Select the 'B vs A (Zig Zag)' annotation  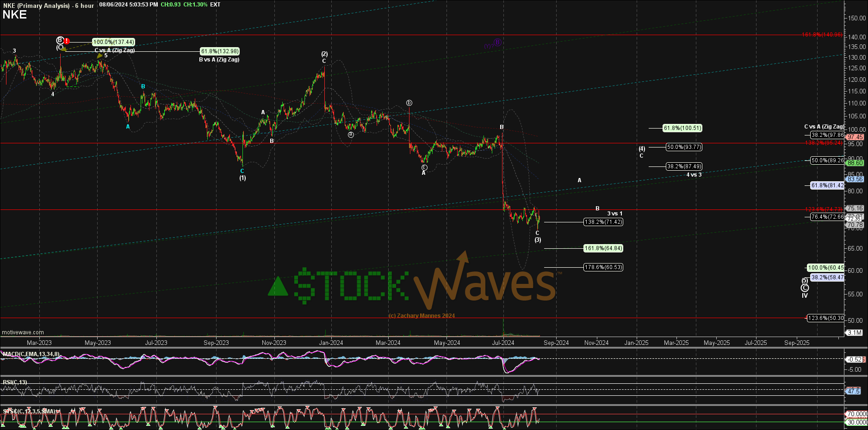(x=219, y=60)
